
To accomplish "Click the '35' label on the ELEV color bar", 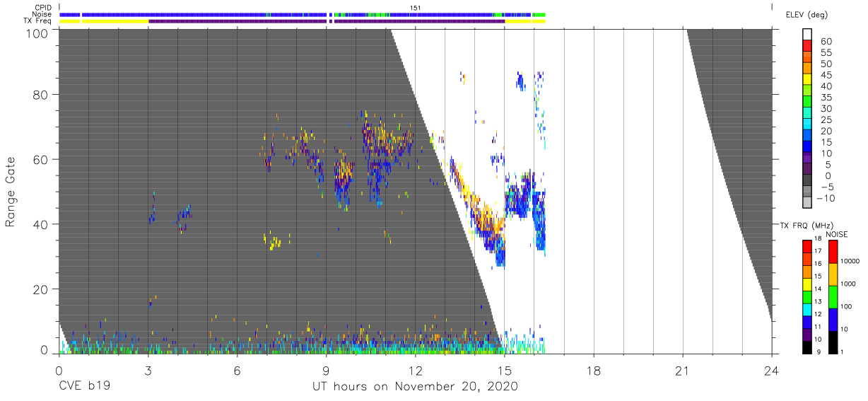I will point(826,98).
